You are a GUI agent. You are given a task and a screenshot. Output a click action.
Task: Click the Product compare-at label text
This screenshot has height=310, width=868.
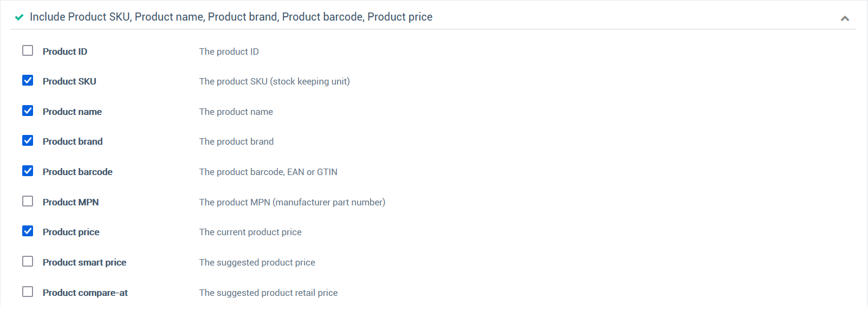[85, 293]
